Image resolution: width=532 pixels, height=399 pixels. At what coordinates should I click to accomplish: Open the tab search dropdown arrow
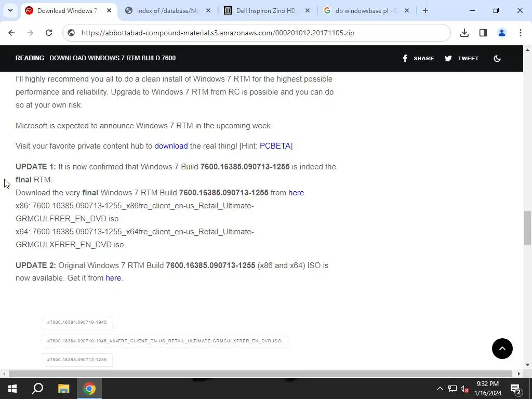tap(10, 10)
